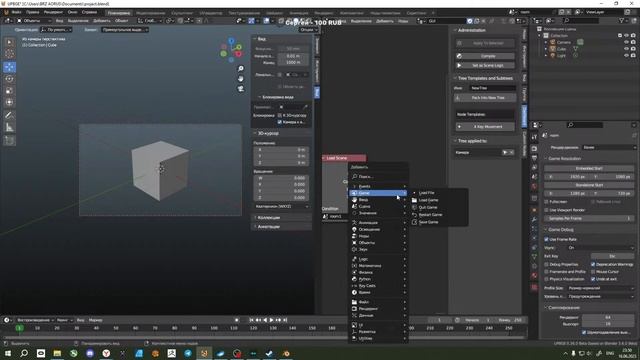This screenshot has width=640, height=360.
Task: Open Yandex browser from the taskbar
Action: tap(106, 353)
